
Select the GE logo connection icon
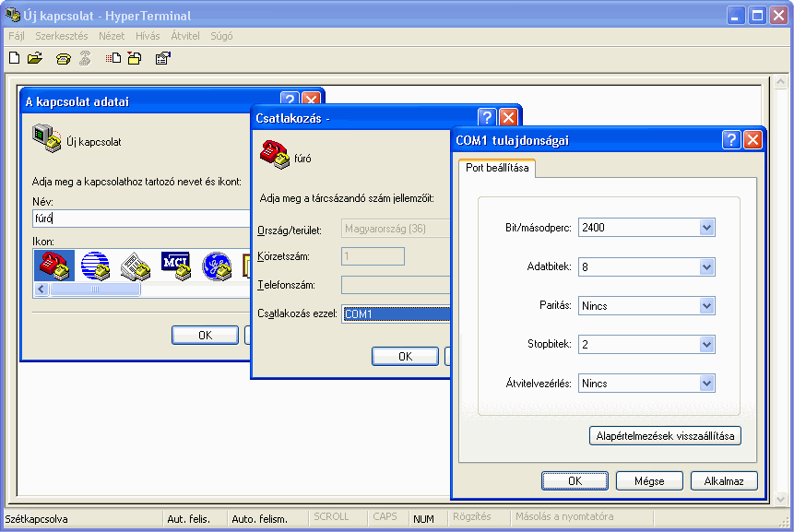217,266
